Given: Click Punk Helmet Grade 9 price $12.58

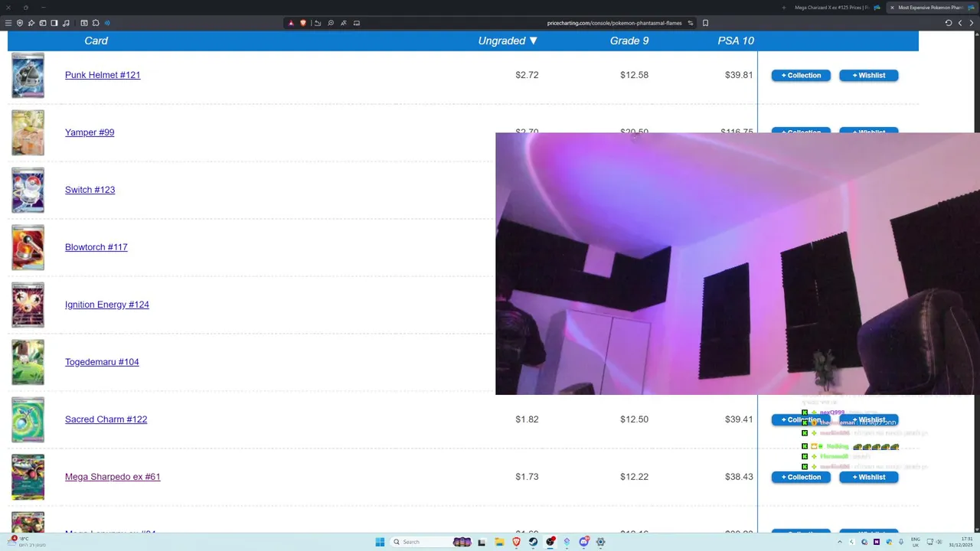Looking at the screenshot, I should (634, 75).
